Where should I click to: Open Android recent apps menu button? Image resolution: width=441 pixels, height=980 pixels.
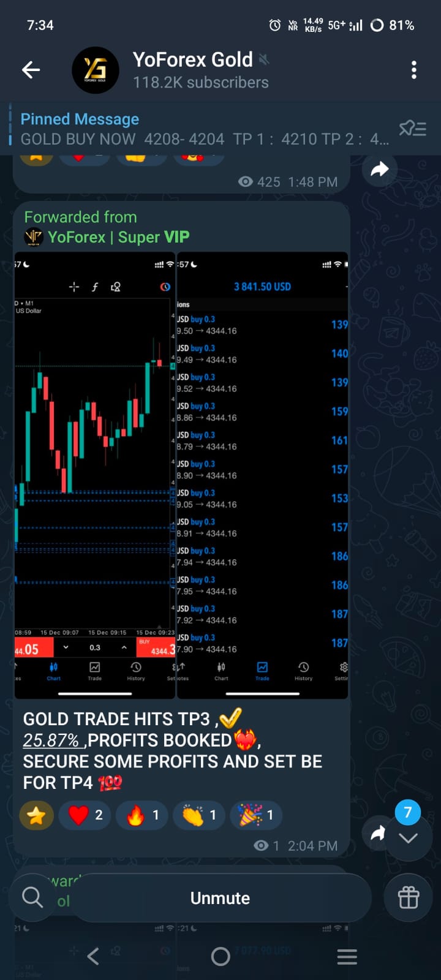pyautogui.click(x=347, y=956)
